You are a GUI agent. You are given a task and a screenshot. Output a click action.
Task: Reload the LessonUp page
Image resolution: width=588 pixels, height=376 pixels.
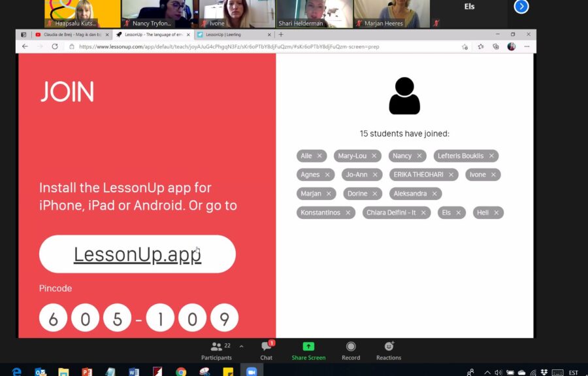click(x=55, y=46)
